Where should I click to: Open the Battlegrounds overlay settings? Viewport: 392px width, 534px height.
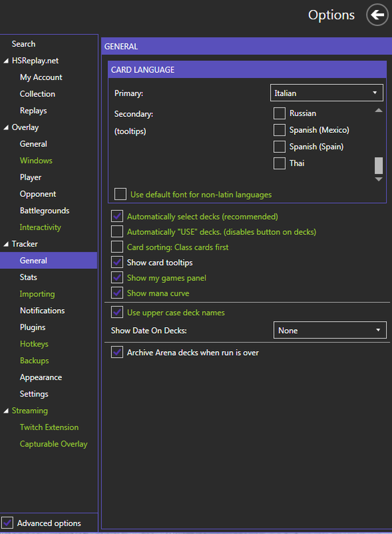45,211
